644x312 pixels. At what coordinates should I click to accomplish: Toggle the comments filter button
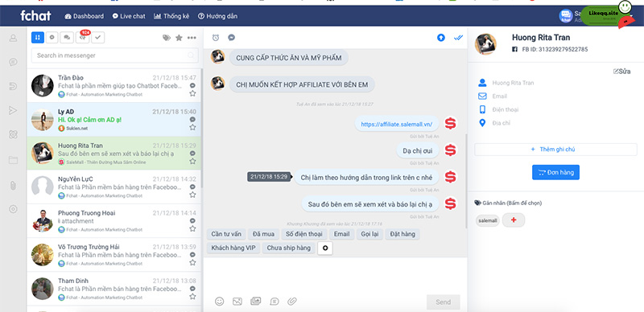pyautogui.click(x=67, y=37)
